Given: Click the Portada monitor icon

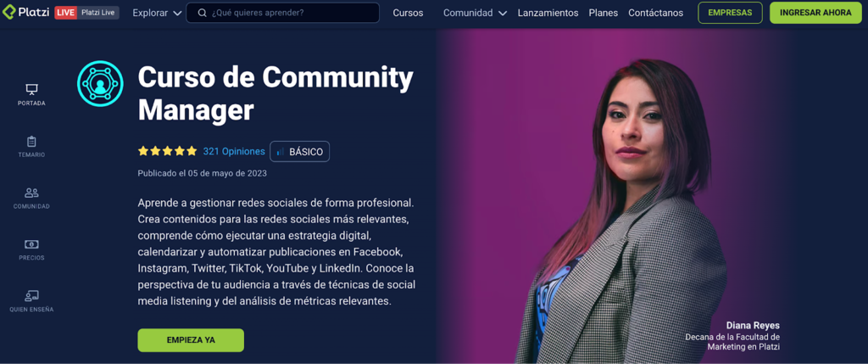Looking at the screenshot, I should click(x=31, y=89).
